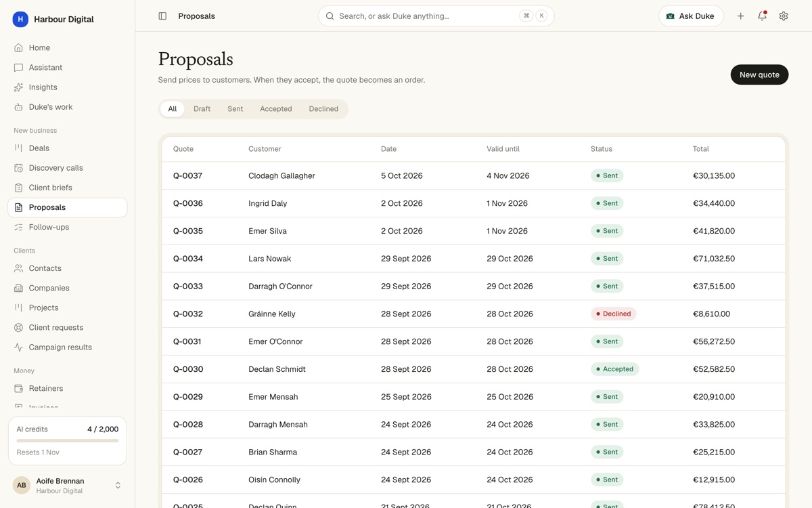Collapse the sidebar with the panel icon
812x508 pixels.
162,16
